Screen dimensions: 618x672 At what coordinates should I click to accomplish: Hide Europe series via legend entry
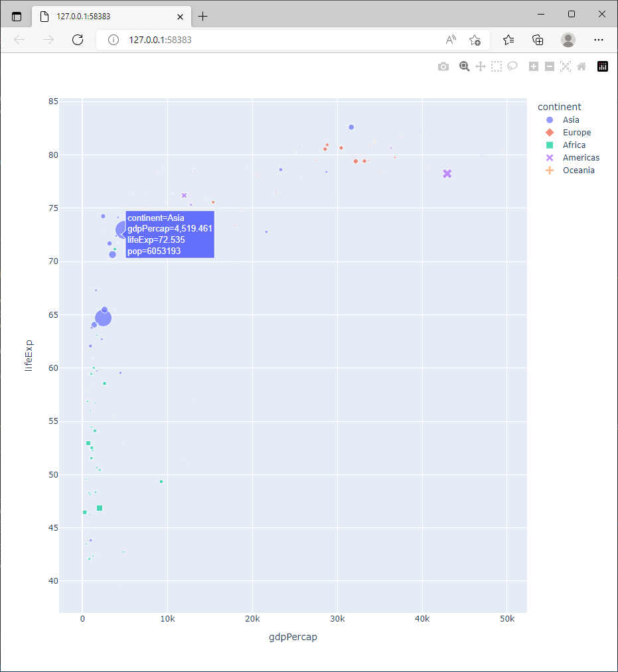pyautogui.click(x=576, y=133)
